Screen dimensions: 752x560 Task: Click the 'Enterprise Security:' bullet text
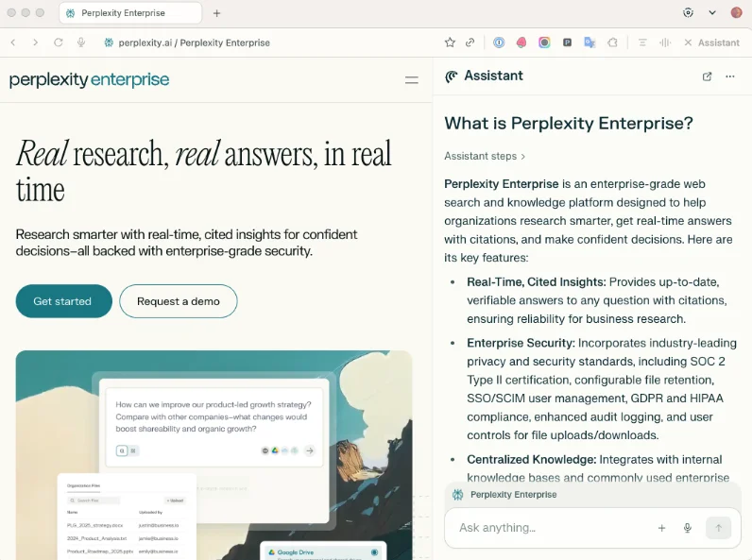coord(521,343)
